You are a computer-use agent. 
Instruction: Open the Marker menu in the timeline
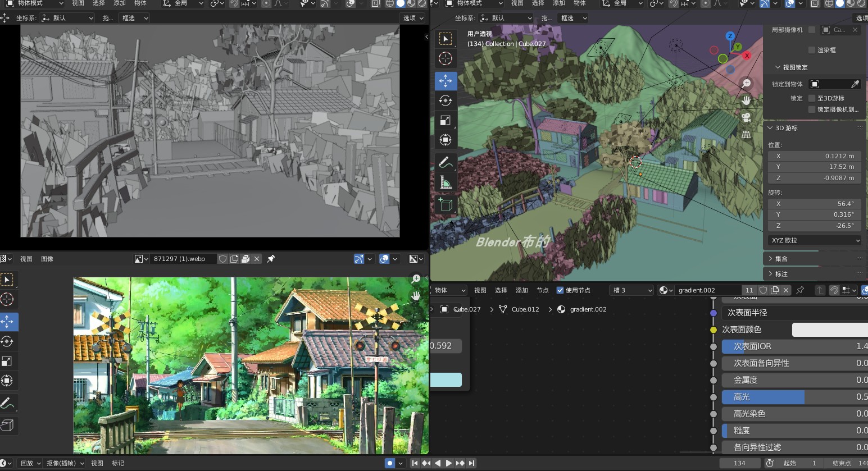pyautogui.click(x=118, y=463)
